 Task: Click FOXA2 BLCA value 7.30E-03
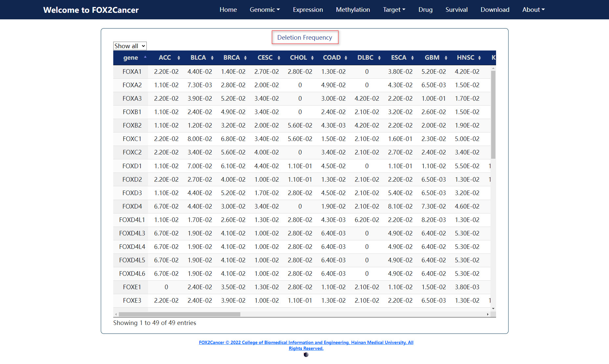pyautogui.click(x=200, y=85)
